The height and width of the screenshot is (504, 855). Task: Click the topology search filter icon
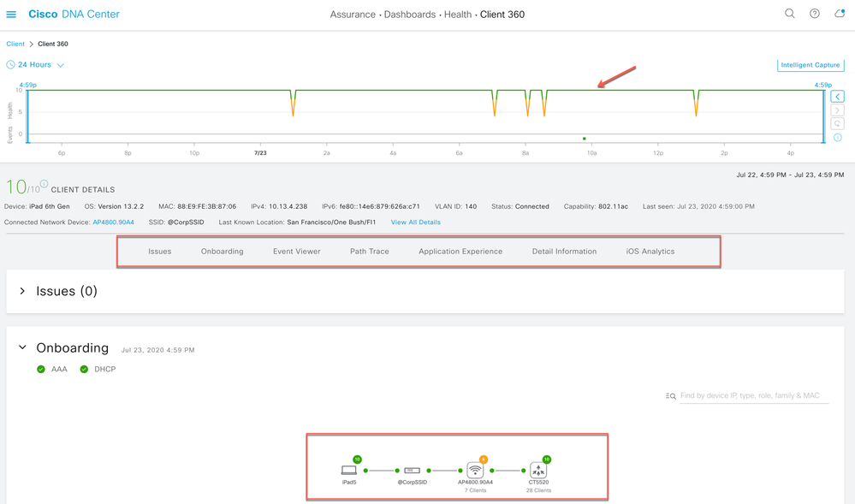click(x=671, y=396)
